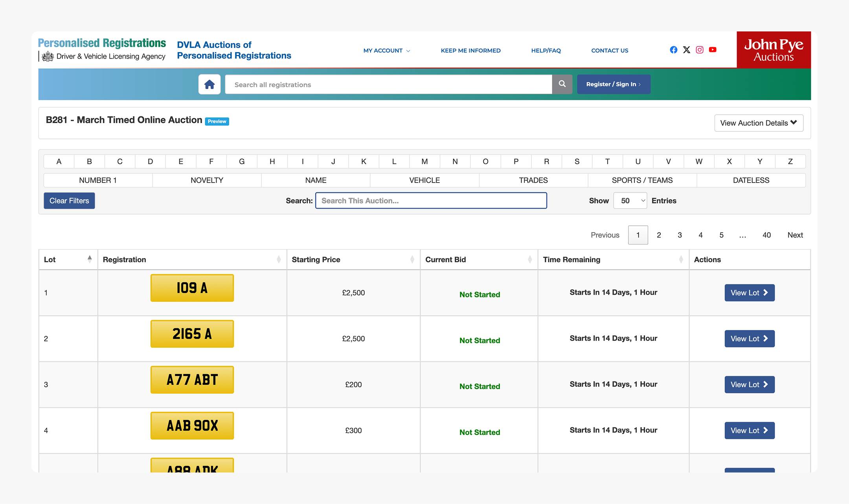Open the X (Twitter) social icon
Image resolution: width=849 pixels, height=504 pixels.
(x=686, y=50)
